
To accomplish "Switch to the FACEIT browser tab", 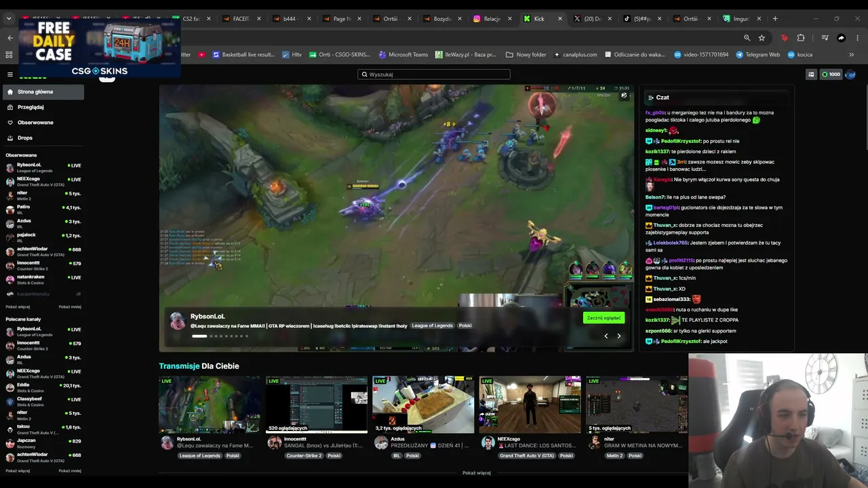I will (241, 18).
